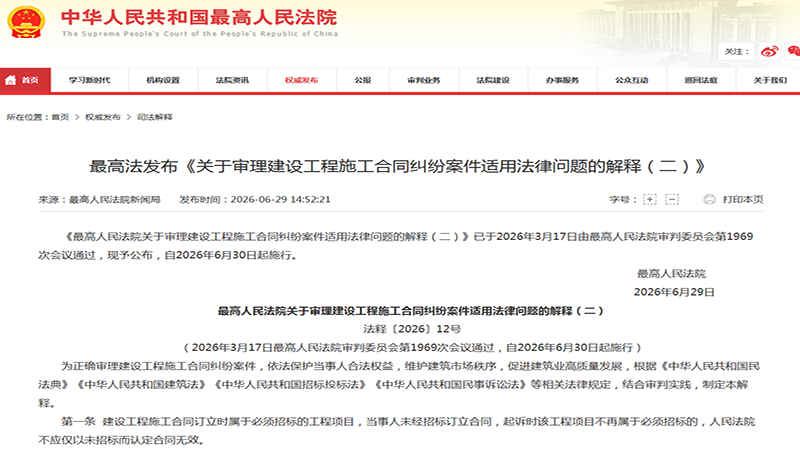Click the 字号 label

pos(623,199)
